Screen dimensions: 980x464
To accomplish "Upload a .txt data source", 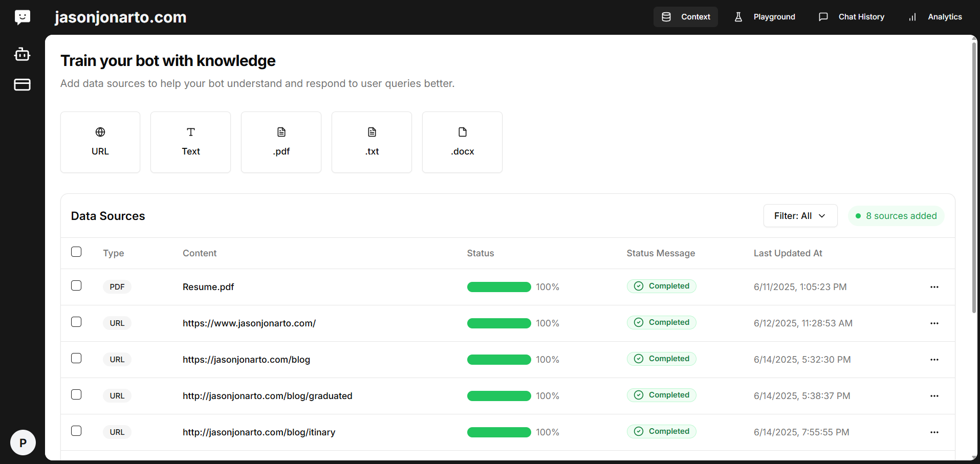I will click(x=372, y=142).
